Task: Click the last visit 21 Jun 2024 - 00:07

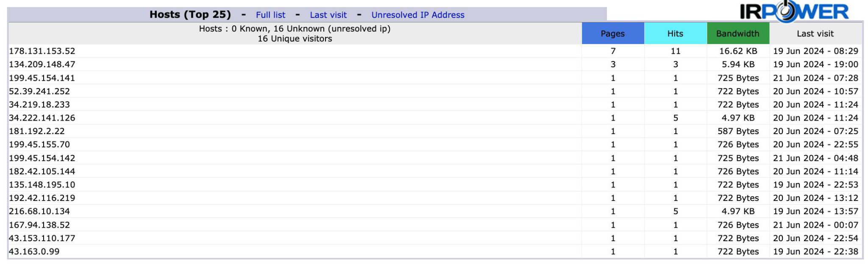Action: click(x=815, y=225)
